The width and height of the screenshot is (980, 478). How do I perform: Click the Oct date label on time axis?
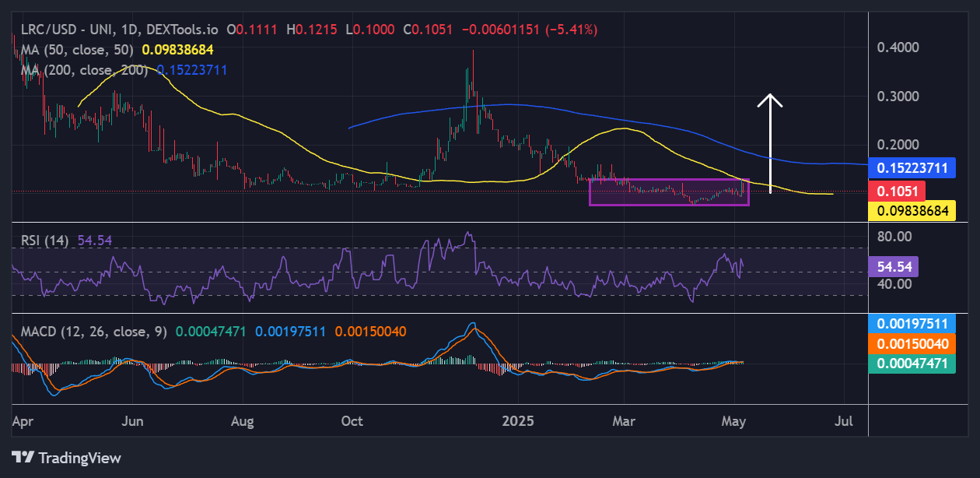point(352,421)
